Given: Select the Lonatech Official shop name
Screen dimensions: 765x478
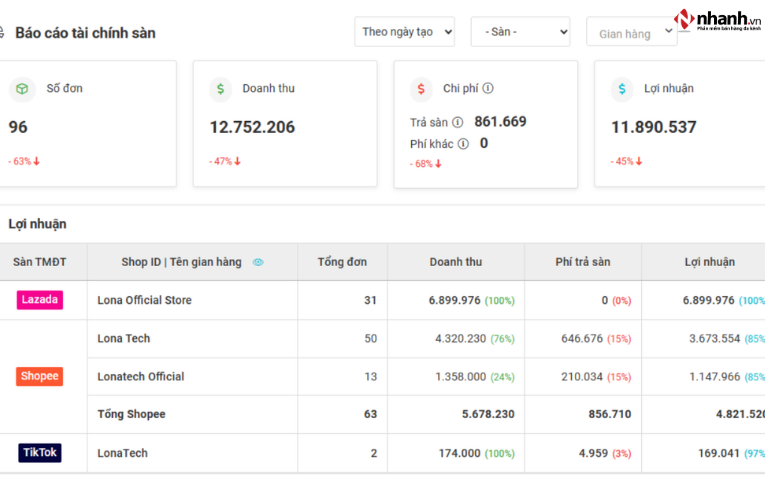Looking at the screenshot, I should pyautogui.click(x=141, y=377).
